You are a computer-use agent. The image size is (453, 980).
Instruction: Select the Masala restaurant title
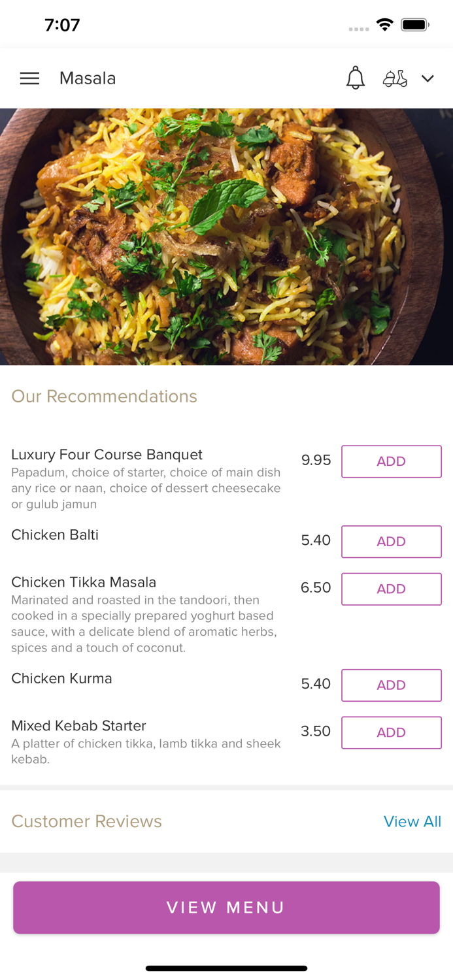pyautogui.click(x=88, y=78)
